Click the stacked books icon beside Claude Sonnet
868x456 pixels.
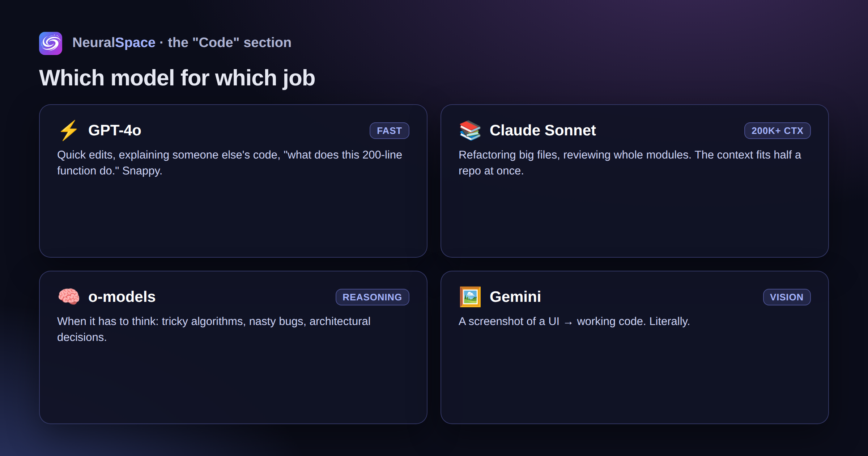click(x=470, y=130)
